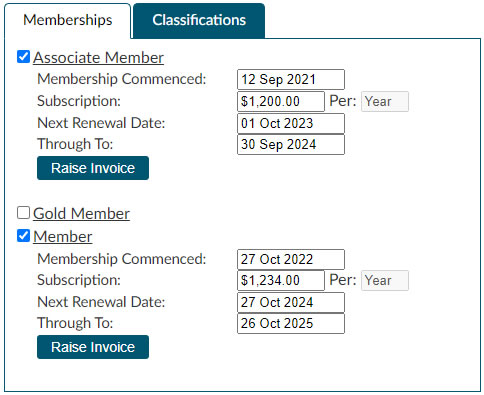Viewport: 484px width, 395px height.
Task: Open the Gold Member link
Action: coord(81,214)
